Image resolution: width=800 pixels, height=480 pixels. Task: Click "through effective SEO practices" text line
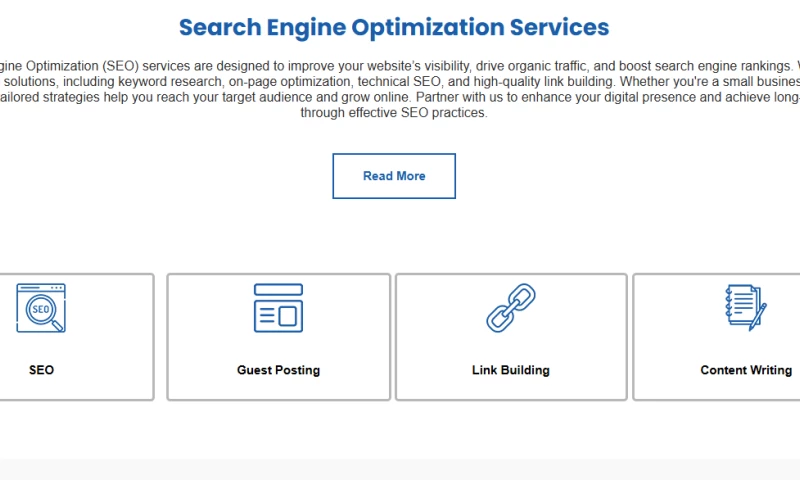tap(394, 113)
